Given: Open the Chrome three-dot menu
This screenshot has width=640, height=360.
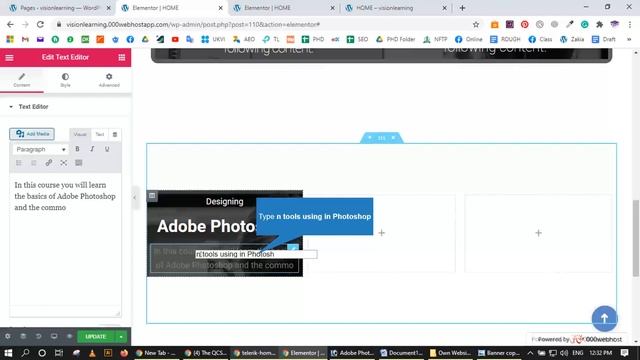Looking at the screenshot, I should (630, 24).
